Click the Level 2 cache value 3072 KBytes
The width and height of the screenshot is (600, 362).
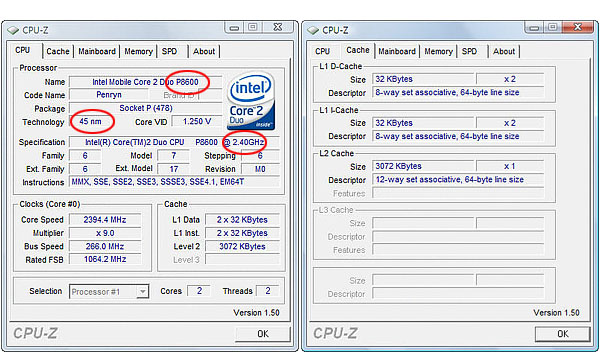242,246
